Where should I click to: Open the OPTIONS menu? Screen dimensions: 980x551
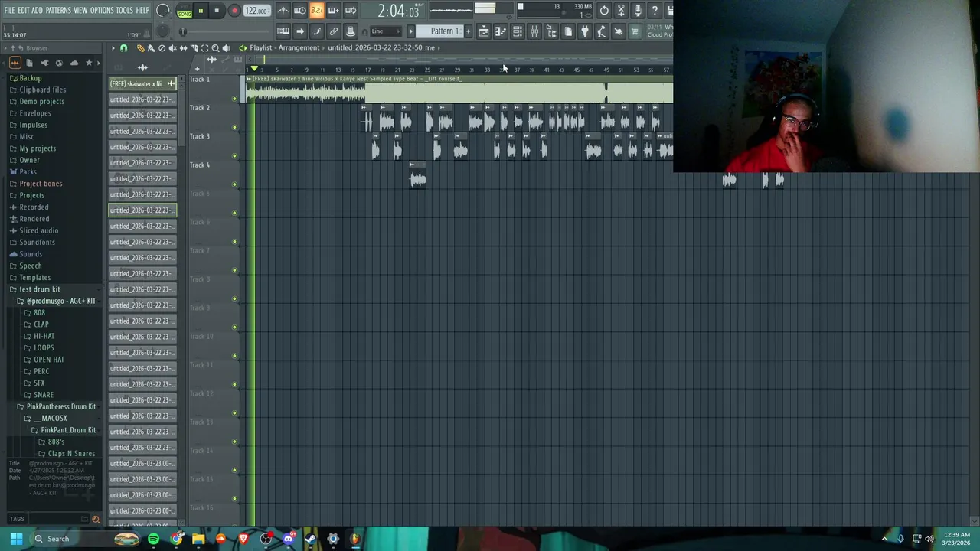tap(102, 11)
